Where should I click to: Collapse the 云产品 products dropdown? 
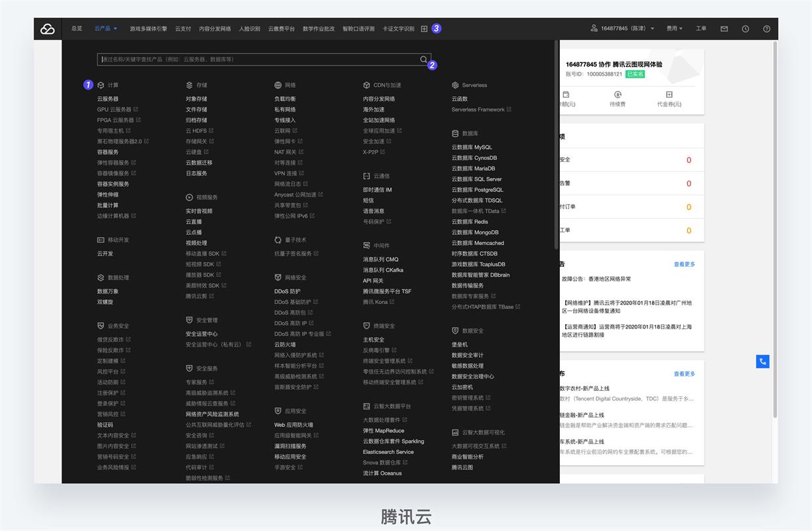coord(105,29)
